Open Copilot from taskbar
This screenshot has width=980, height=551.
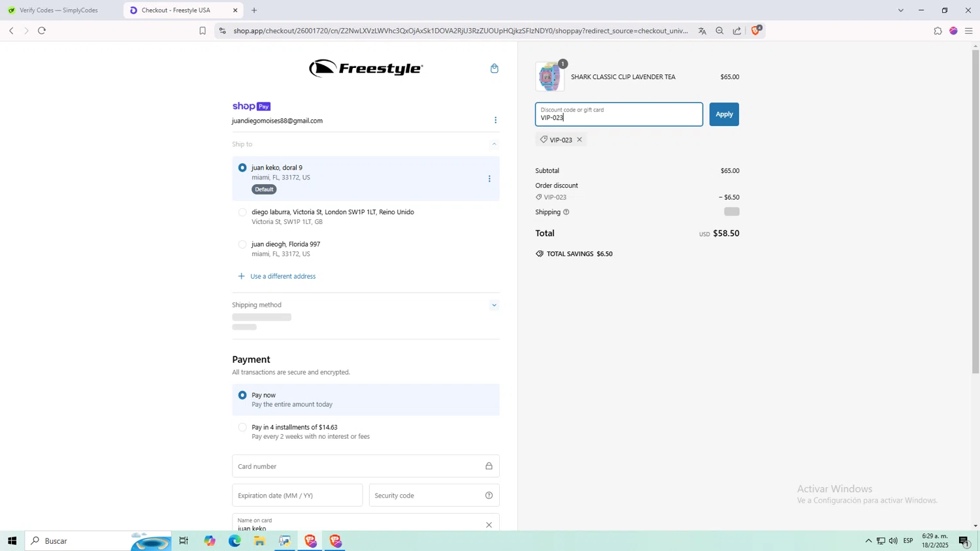click(x=209, y=541)
